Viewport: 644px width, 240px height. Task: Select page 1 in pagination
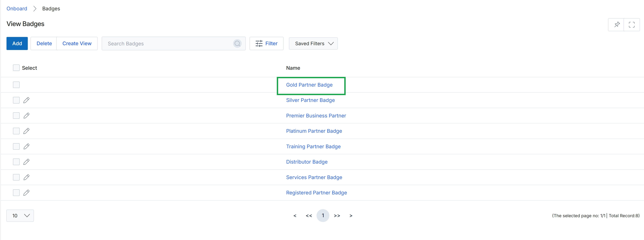click(323, 215)
